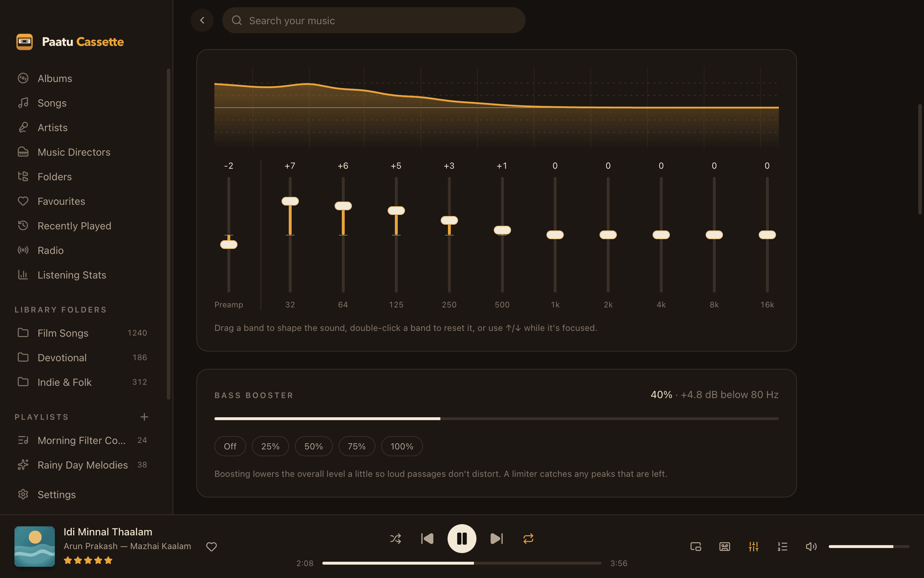Open Listening Stats

(82, 275)
